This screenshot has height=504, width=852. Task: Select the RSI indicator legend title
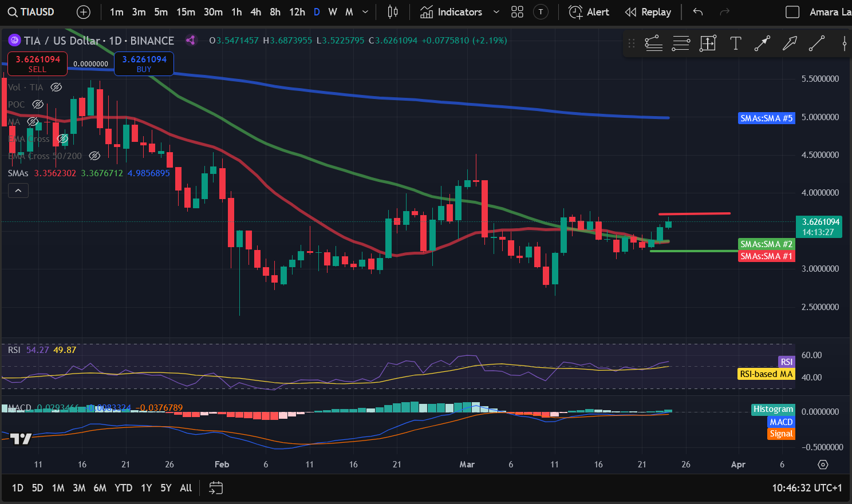point(14,350)
